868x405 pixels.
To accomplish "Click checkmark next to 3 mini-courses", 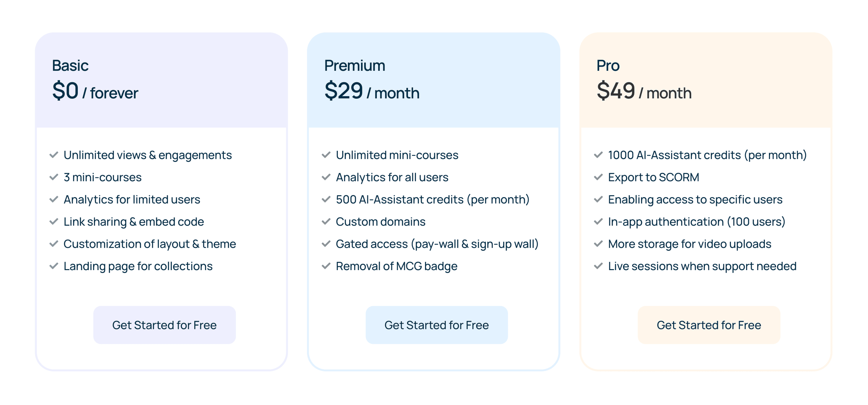I will point(54,177).
